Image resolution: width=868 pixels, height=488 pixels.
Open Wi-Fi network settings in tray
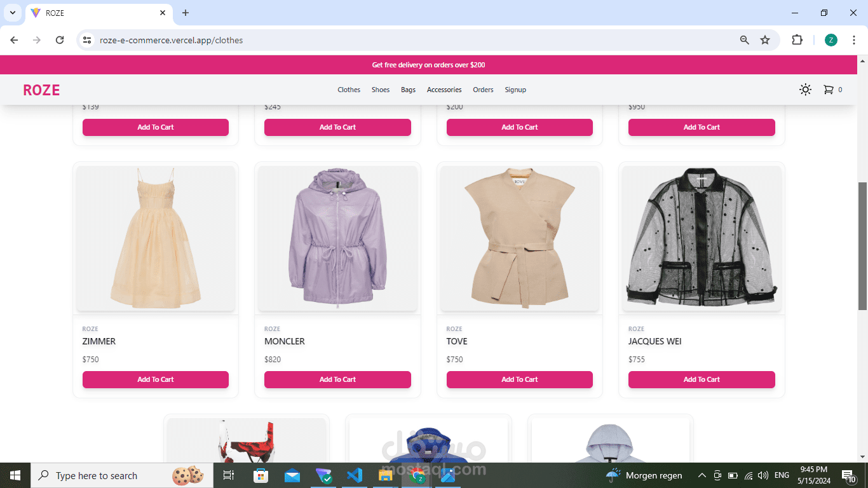click(749, 475)
